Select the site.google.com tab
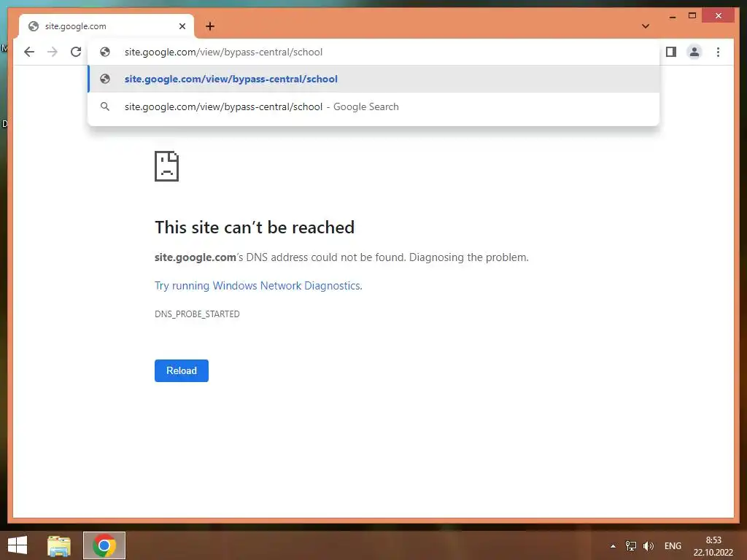The width and height of the screenshot is (747, 560). point(107,26)
